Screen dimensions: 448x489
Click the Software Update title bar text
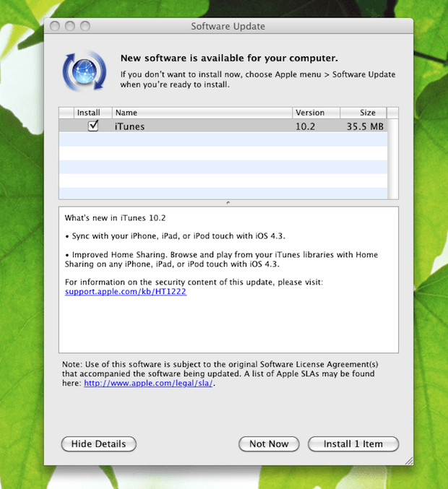[228, 26]
